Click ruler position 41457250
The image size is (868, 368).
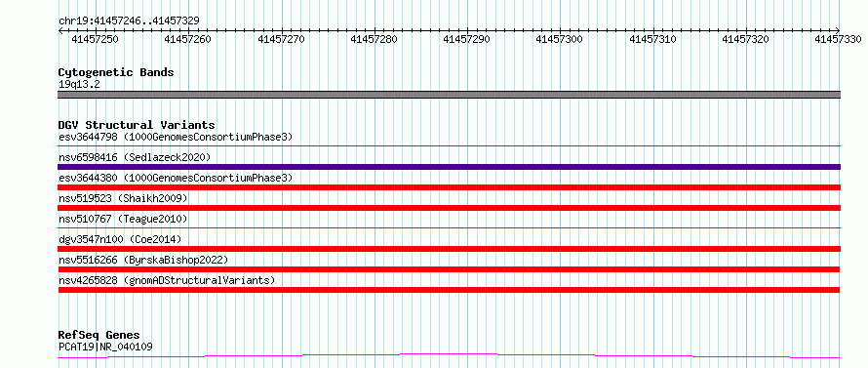point(96,39)
